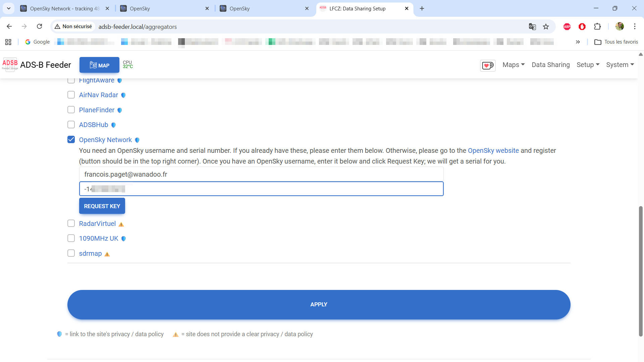Open PlaneFinder privacy policy shield icon
644x362 pixels.
pyautogui.click(x=120, y=110)
